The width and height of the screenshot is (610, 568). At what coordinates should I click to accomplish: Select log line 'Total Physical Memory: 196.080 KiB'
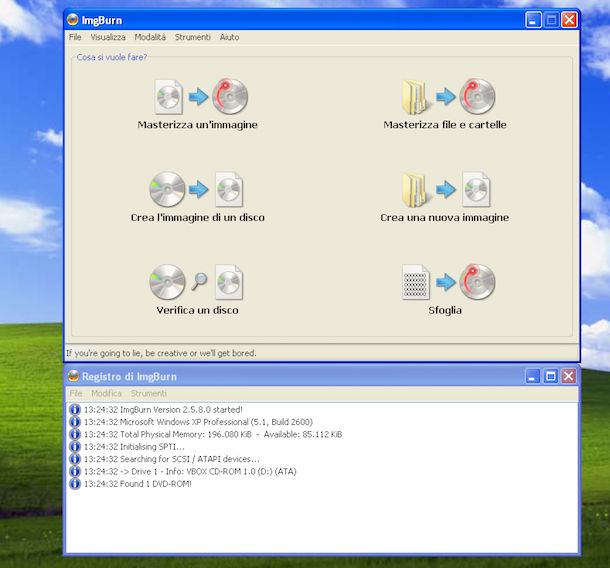(213, 434)
